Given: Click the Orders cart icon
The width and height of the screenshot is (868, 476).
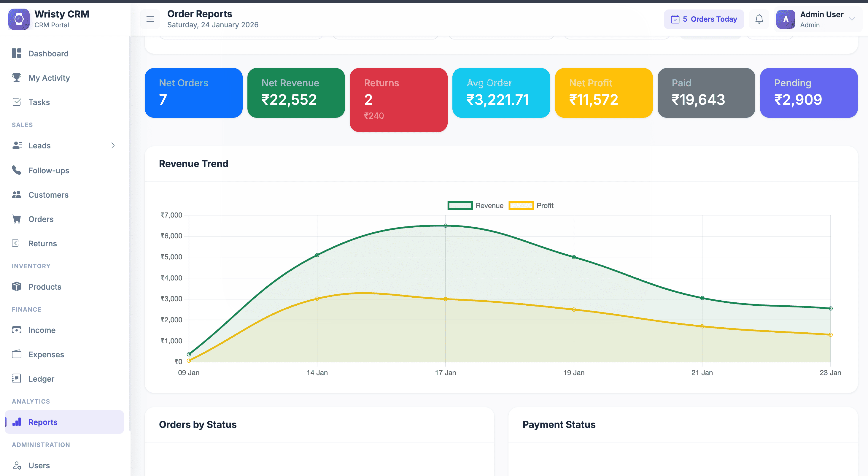Looking at the screenshot, I should [17, 219].
